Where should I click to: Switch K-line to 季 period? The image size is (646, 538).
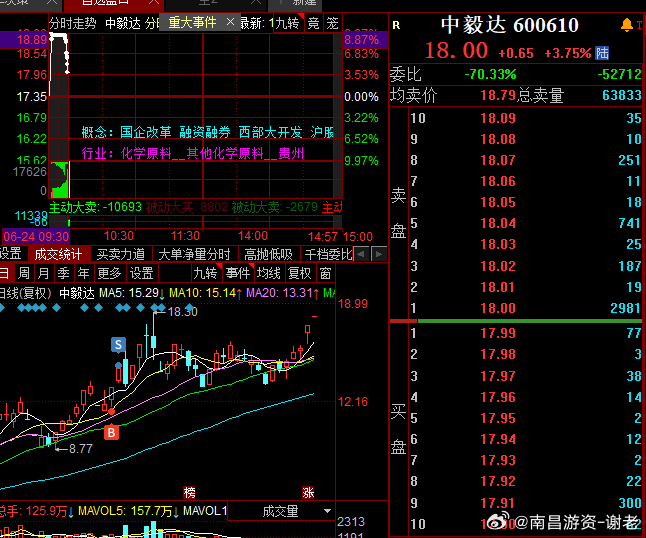[63, 273]
